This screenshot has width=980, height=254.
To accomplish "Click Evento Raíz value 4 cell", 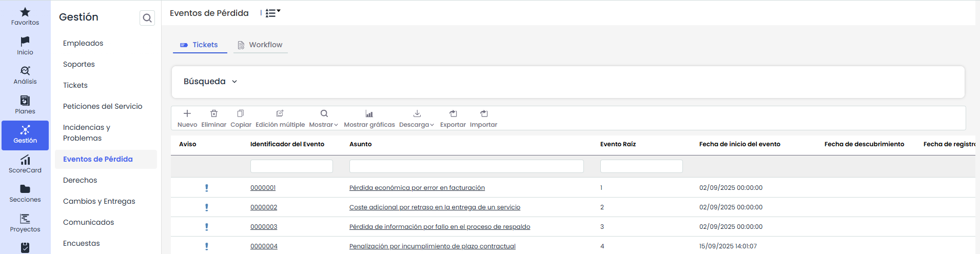I will click(602, 246).
